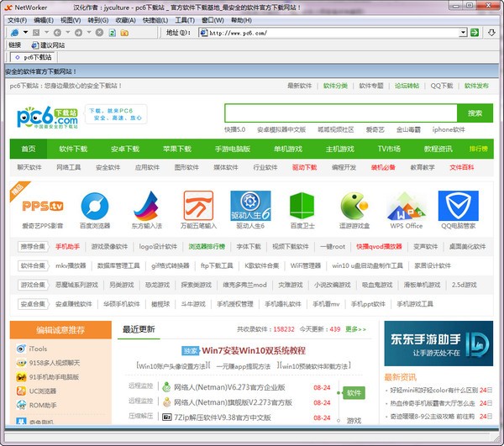This screenshot has height=446, width=504.
Task: Click the green 搜索 search button
Action: (x=475, y=113)
